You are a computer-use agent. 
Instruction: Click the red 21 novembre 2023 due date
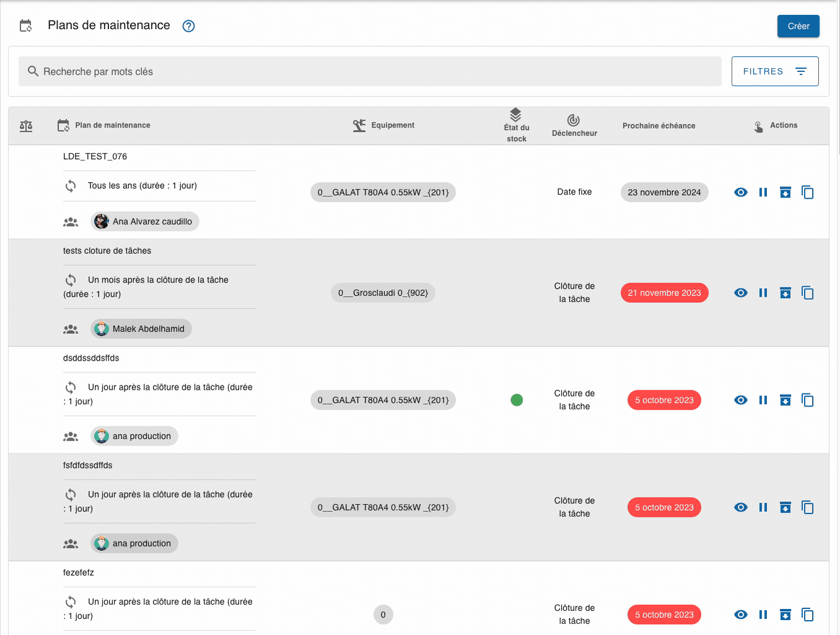[664, 292]
